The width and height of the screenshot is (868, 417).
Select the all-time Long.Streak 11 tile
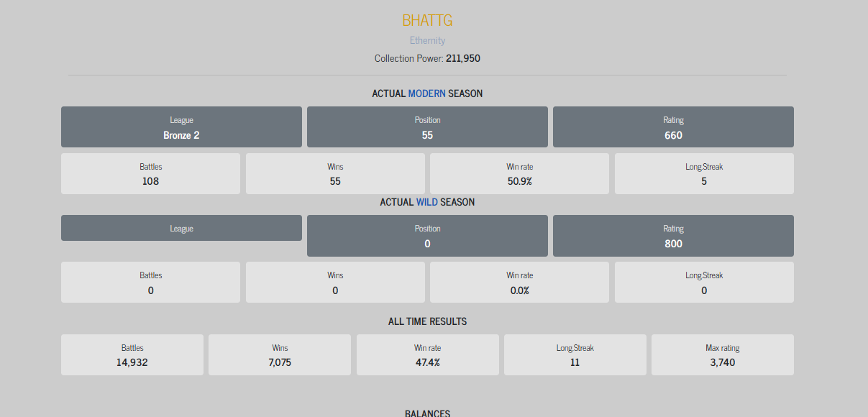(x=575, y=354)
